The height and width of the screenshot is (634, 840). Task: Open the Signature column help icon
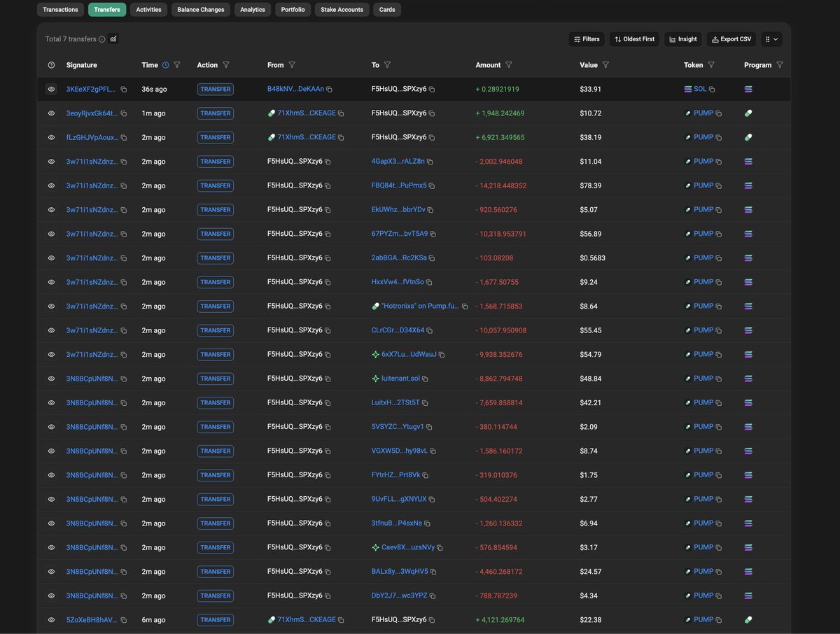(51, 65)
